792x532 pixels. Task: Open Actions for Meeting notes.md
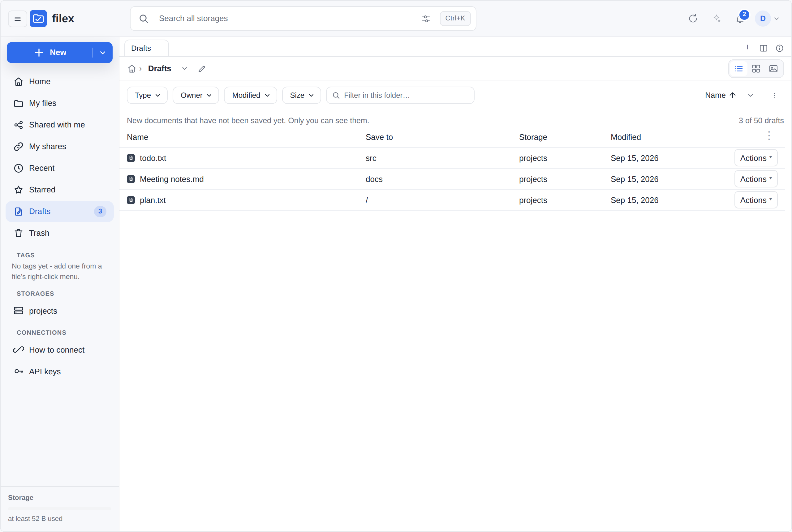756,179
